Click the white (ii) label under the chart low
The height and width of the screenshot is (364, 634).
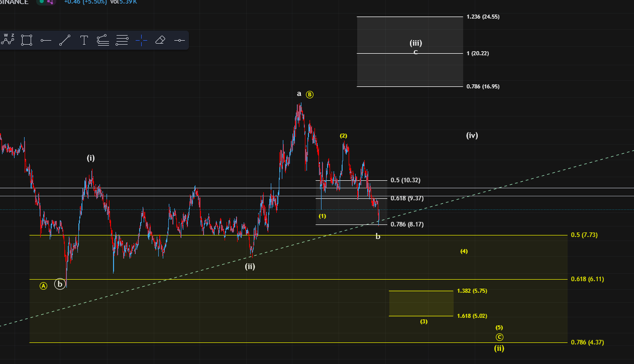tap(250, 266)
